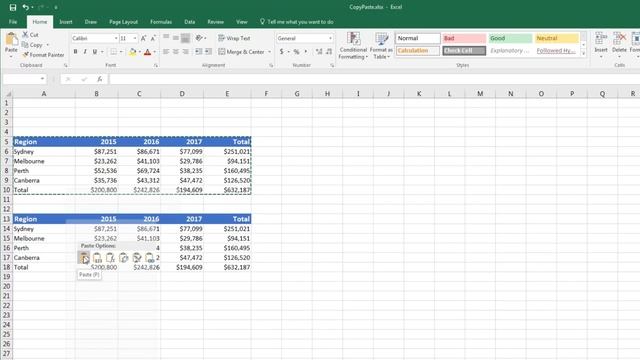Open Conditional Formatting menu

coord(353,46)
